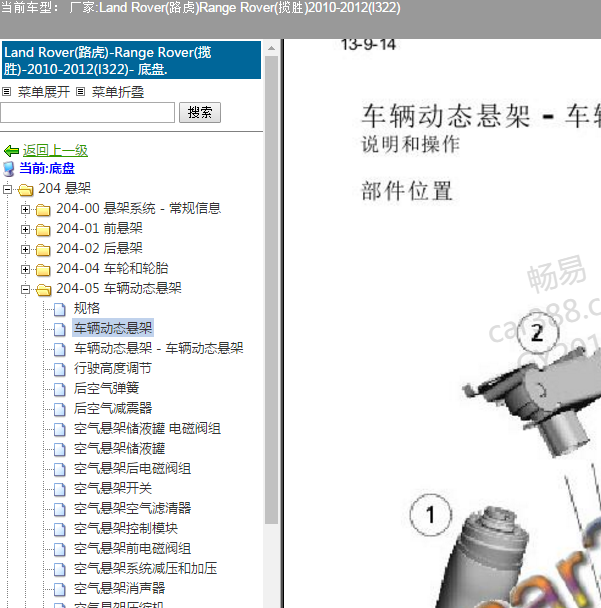Click 菜单展开 to expand all menus
Screen dimensions: 601x608
tap(43, 92)
